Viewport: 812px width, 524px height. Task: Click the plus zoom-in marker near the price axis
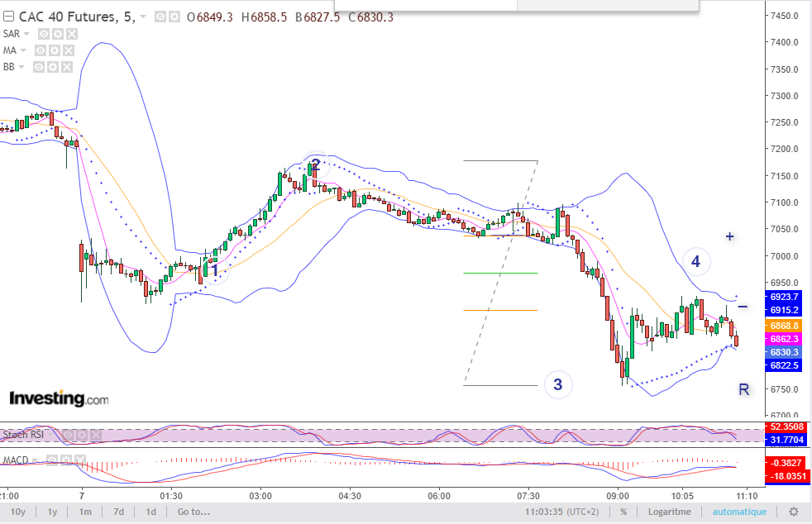click(x=729, y=236)
